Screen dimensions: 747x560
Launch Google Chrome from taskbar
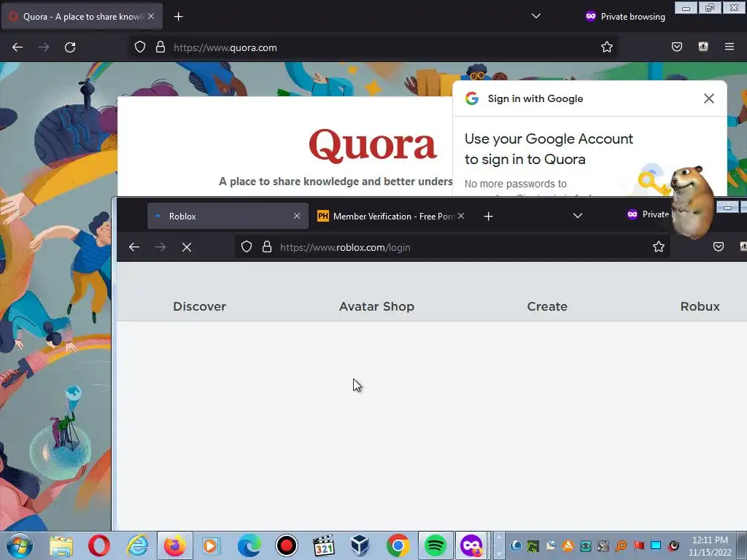[398, 545]
